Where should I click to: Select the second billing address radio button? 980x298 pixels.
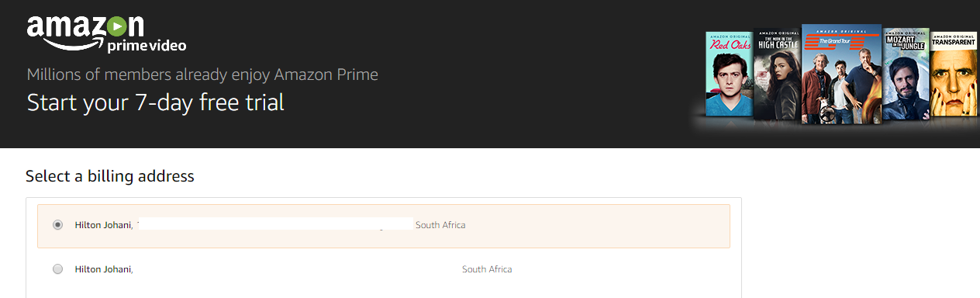58,269
